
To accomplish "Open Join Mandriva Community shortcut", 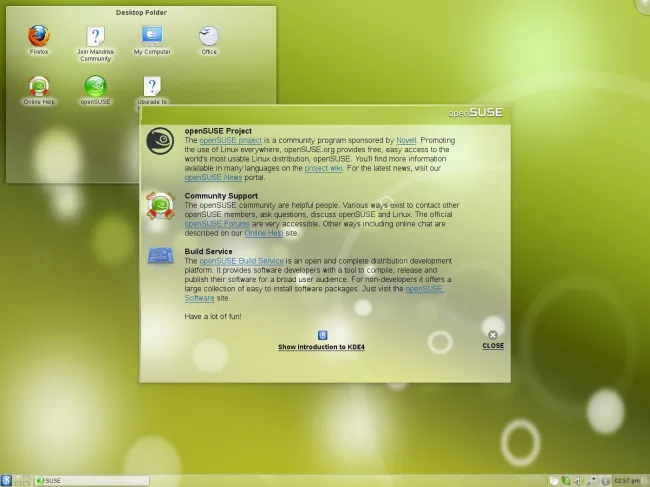I will coord(95,38).
